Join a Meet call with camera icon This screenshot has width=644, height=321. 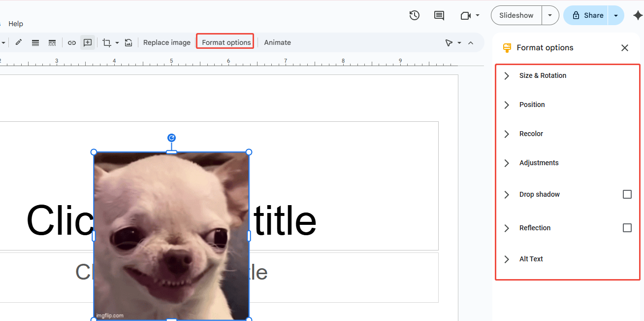[x=466, y=15]
